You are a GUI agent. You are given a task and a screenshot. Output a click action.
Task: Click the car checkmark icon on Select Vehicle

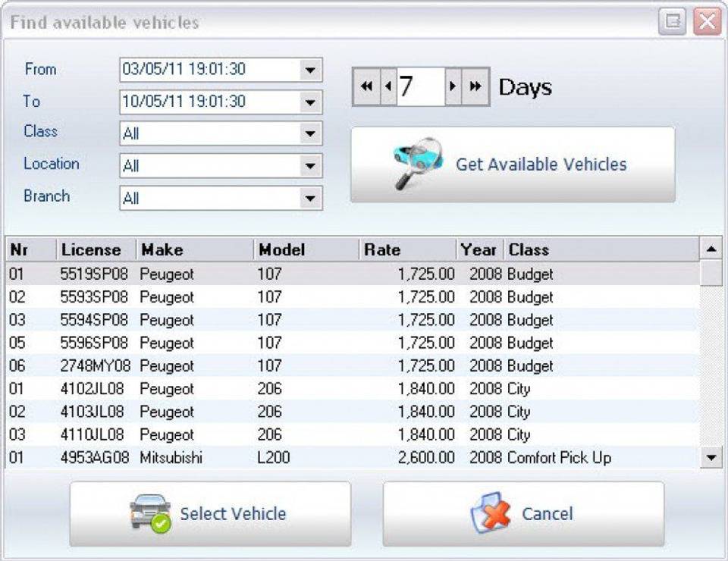click(150, 513)
